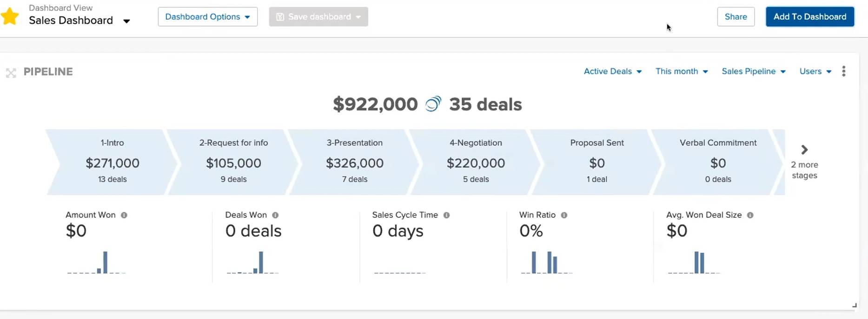Click the info icon next to Sales Cycle Time
This screenshot has height=319, width=868.
point(446,215)
